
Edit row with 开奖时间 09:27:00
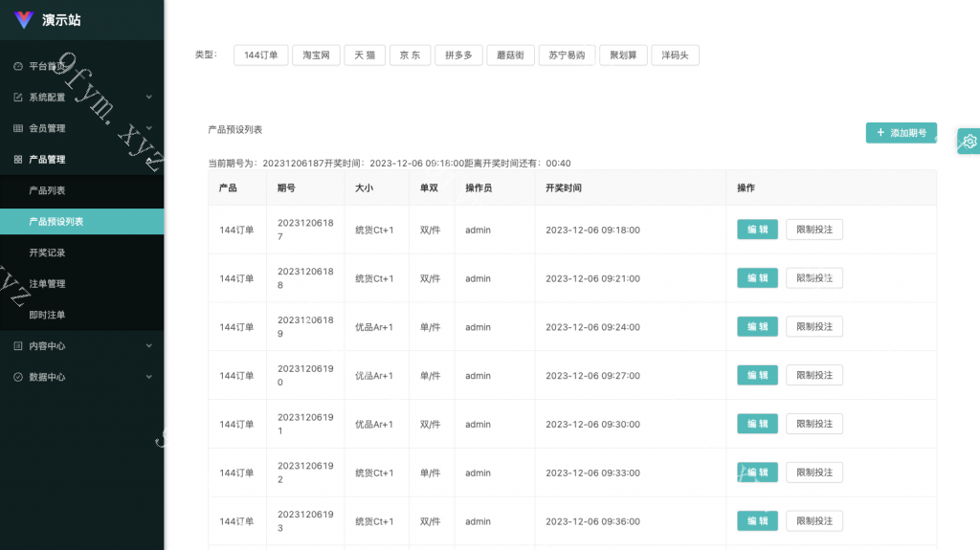758,375
